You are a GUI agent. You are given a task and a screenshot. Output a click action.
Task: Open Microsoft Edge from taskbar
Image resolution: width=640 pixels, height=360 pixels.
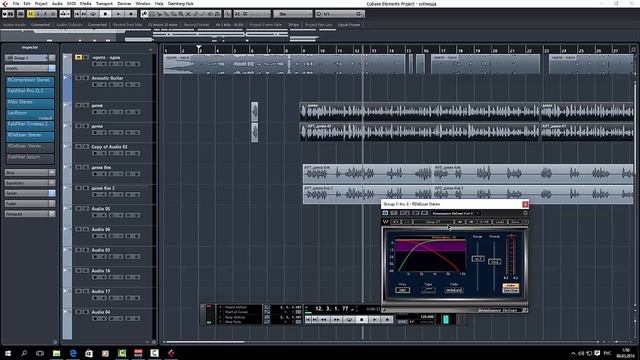73,353
